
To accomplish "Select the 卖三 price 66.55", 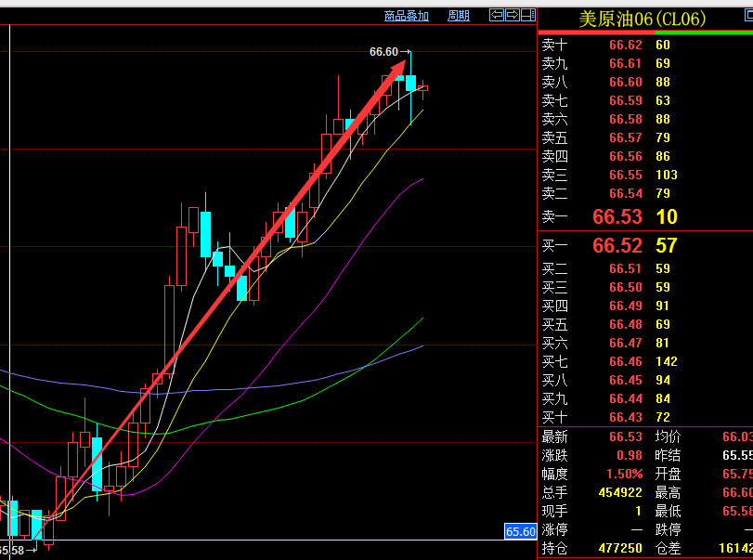I will tap(625, 175).
